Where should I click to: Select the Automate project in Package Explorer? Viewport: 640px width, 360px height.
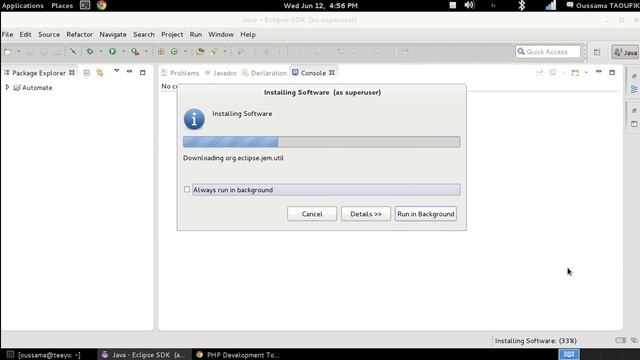pyautogui.click(x=33, y=87)
